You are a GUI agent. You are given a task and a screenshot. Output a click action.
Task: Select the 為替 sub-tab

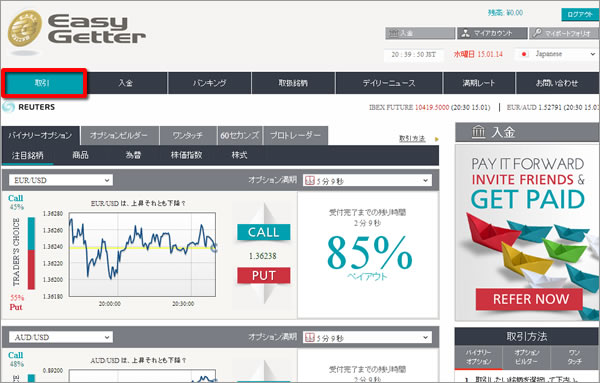click(x=133, y=155)
